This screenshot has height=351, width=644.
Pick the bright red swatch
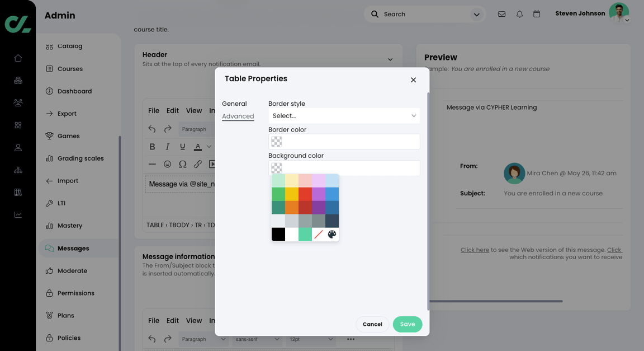point(305,194)
